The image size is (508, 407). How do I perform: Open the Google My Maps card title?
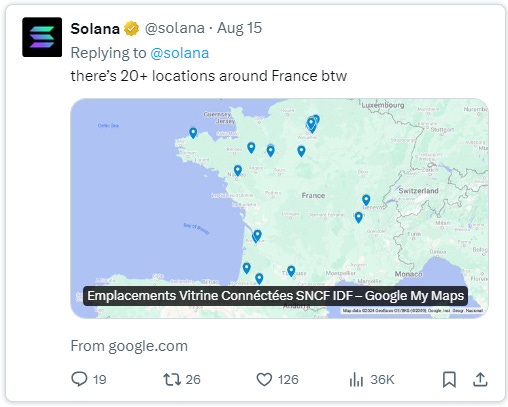(276, 296)
